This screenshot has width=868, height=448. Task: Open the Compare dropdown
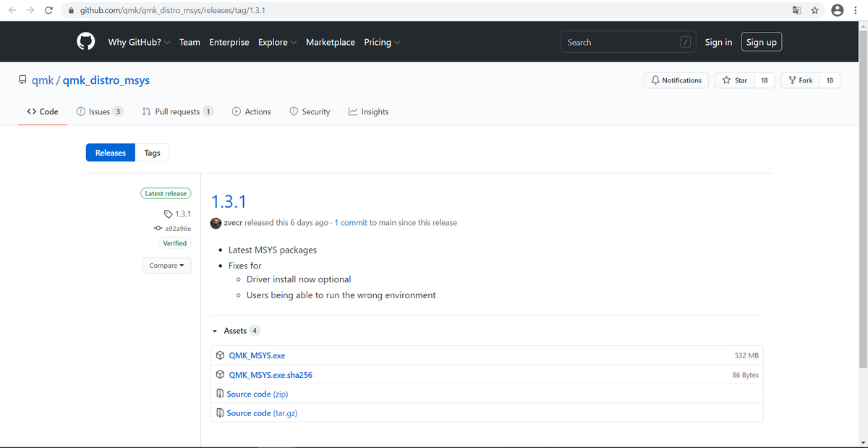tap(166, 266)
